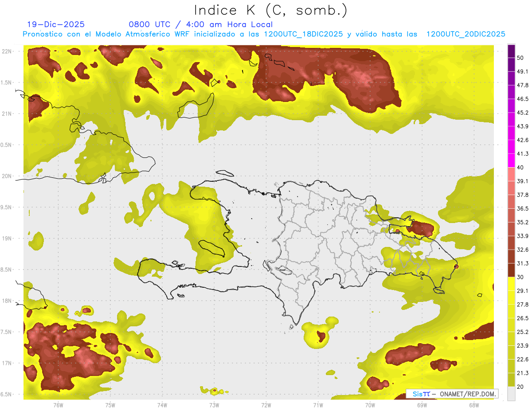
Task: Click the colorbar value "37.8"
Action: click(523, 195)
